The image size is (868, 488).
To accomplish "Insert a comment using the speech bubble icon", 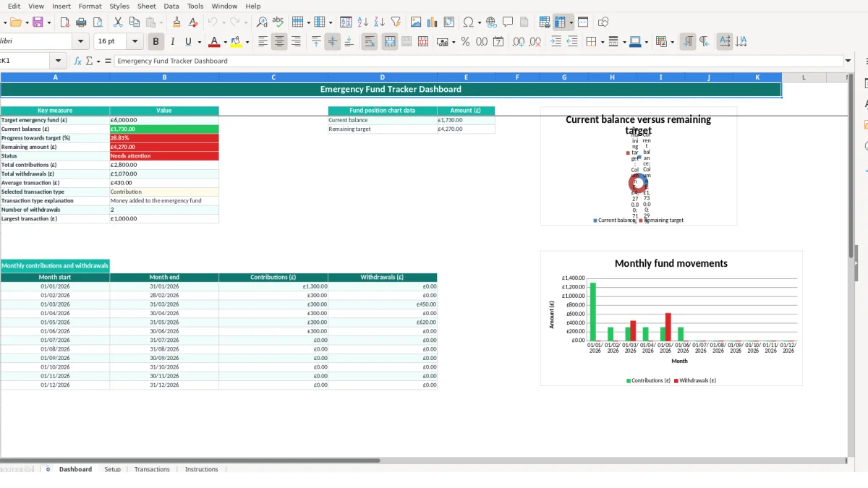I will pos(508,22).
